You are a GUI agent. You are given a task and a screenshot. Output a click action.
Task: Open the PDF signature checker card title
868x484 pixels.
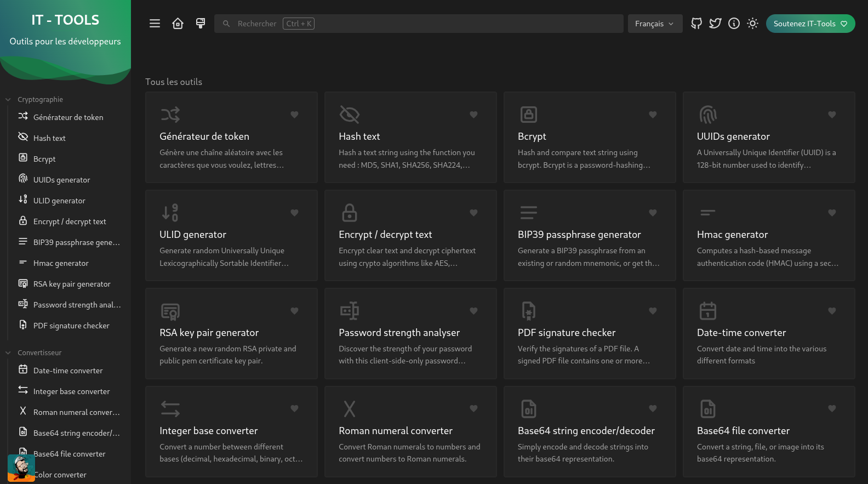[x=567, y=333]
